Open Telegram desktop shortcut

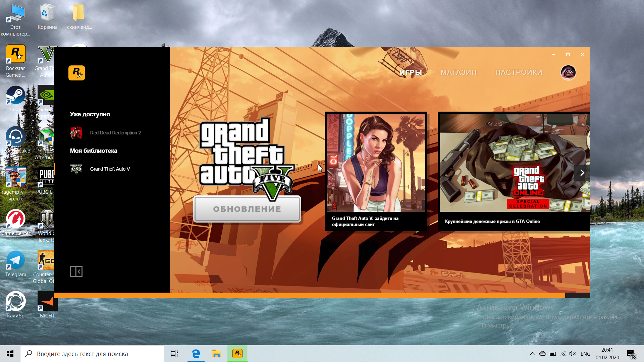coord(15,264)
